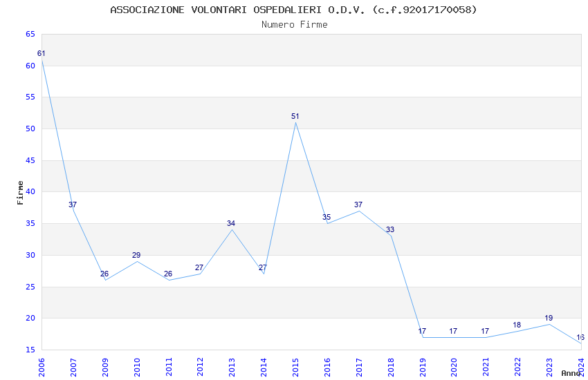Screen dimensions: 588x380
Task: Click the subtitle Numero Firme
Action: (x=295, y=24)
